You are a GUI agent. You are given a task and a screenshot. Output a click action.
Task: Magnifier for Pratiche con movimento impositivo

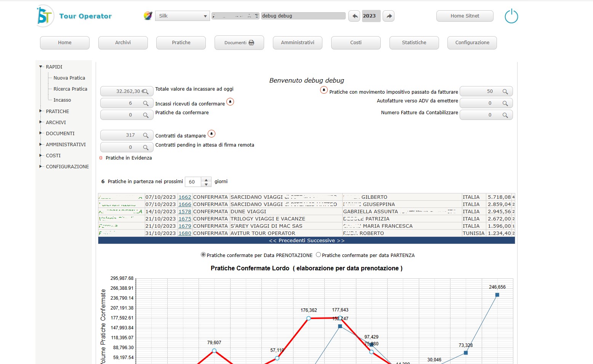point(505,91)
